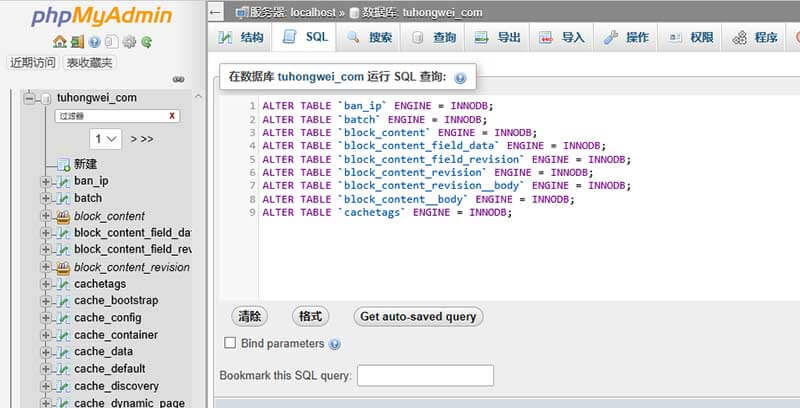Open navigation panel settings via the gear icon
This screenshot has height=408, width=800.
click(129, 42)
